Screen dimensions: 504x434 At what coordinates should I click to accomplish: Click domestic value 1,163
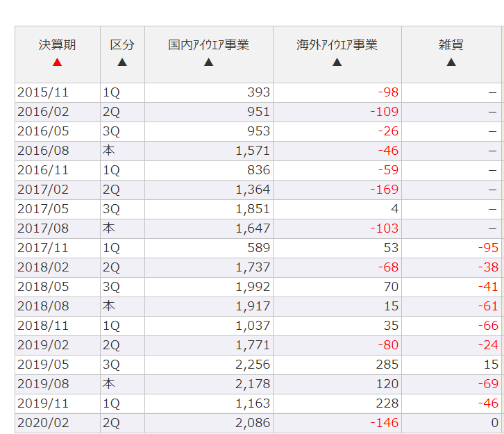(253, 403)
